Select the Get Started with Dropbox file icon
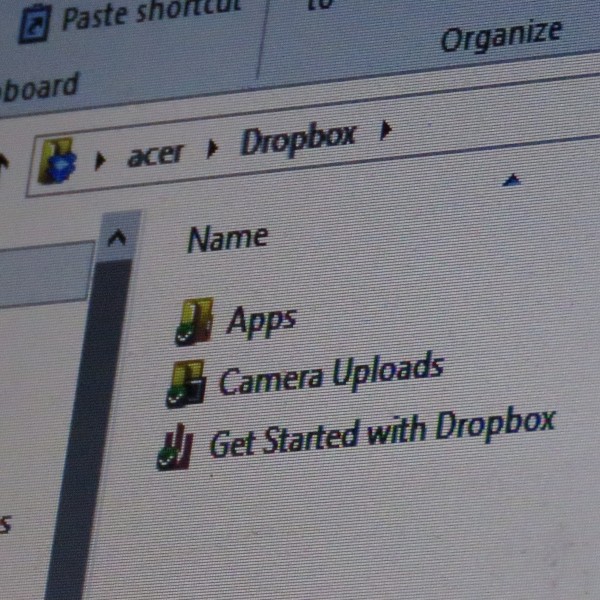The height and width of the screenshot is (600, 600). coord(175,447)
